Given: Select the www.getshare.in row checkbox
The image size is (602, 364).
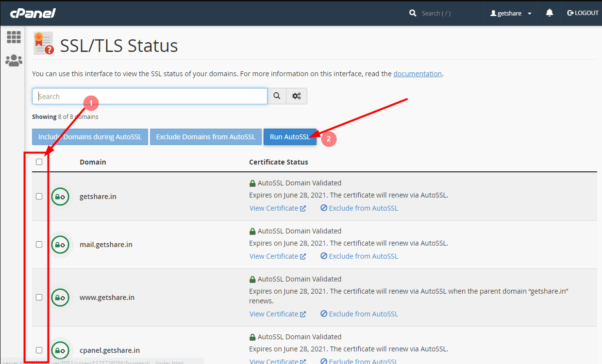Looking at the screenshot, I should click(x=39, y=297).
